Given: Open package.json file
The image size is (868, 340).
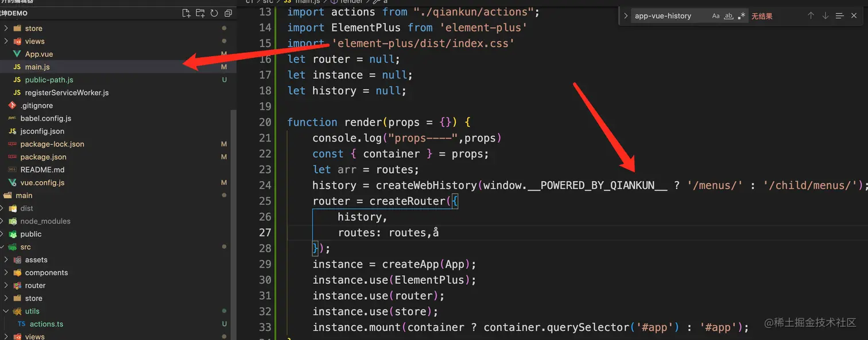Looking at the screenshot, I should point(43,157).
